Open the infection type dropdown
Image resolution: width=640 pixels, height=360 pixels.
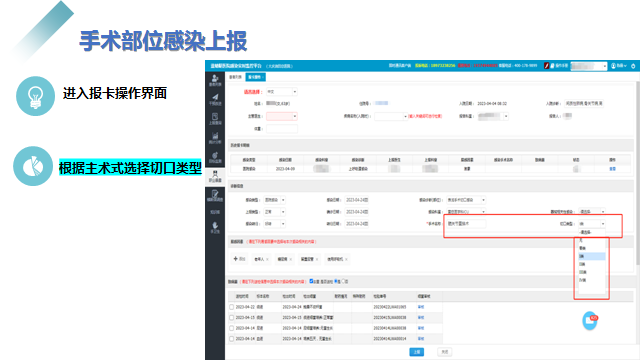[275, 200]
